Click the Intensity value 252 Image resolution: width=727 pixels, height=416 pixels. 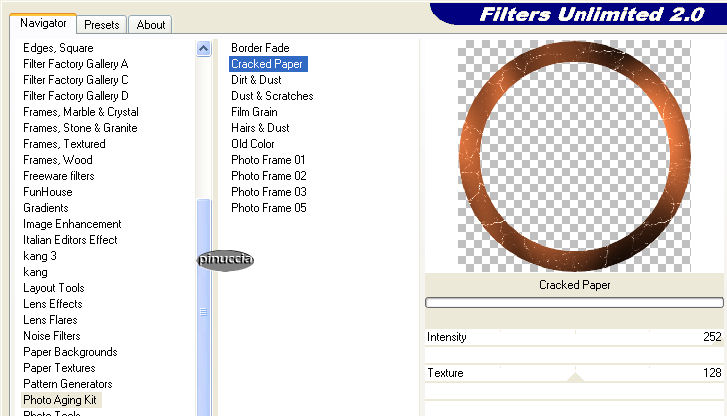712,337
